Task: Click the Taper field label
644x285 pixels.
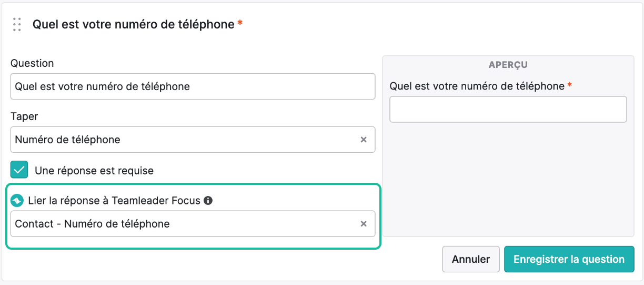Action: [x=24, y=116]
